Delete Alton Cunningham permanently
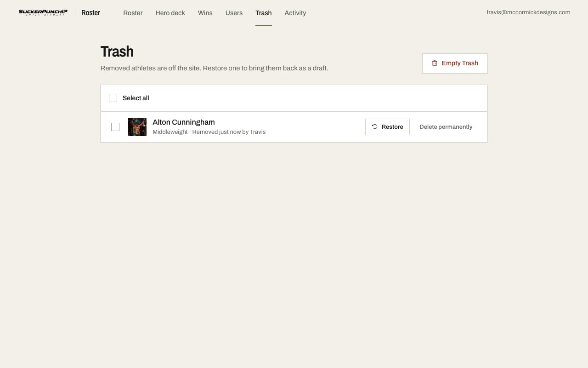588x368 pixels. point(446,127)
